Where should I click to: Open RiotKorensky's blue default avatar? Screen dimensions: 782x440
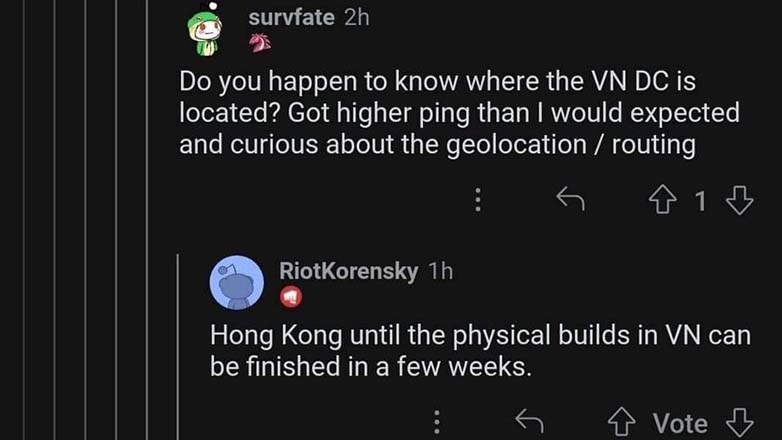click(236, 282)
